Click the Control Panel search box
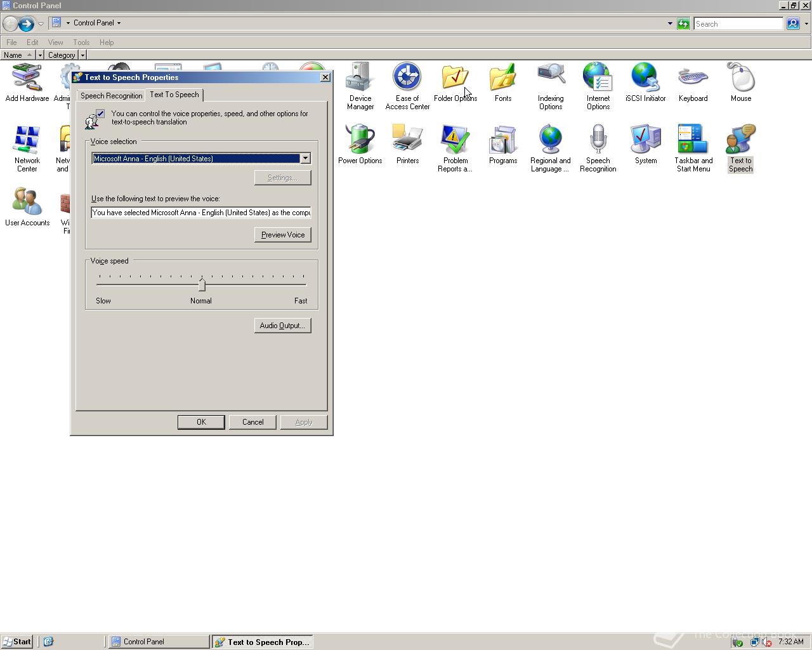Viewport: 812px width, 650px height. [738, 24]
